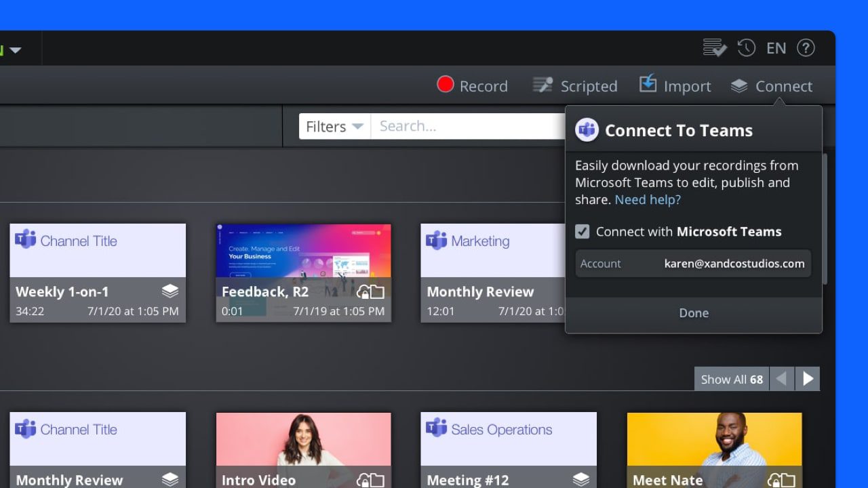
Task: Click the Need help? link
Action: [x=648, y=199]
